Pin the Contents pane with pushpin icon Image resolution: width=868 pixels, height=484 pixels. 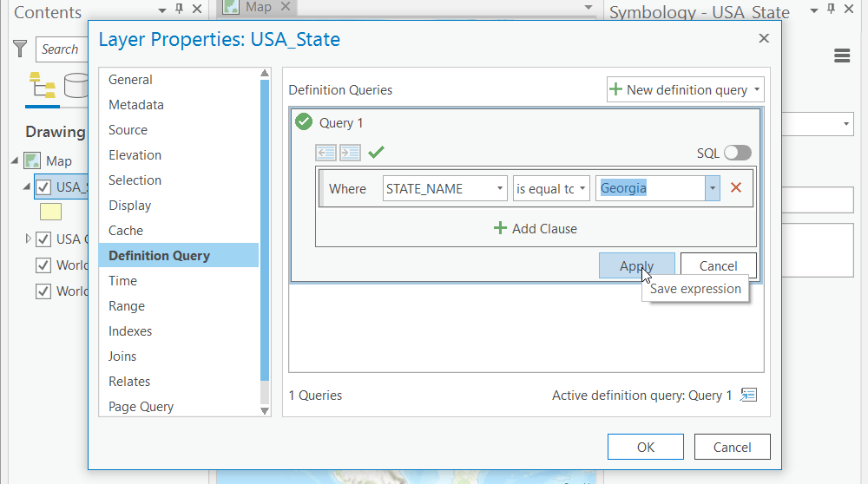tap(180, 9)
